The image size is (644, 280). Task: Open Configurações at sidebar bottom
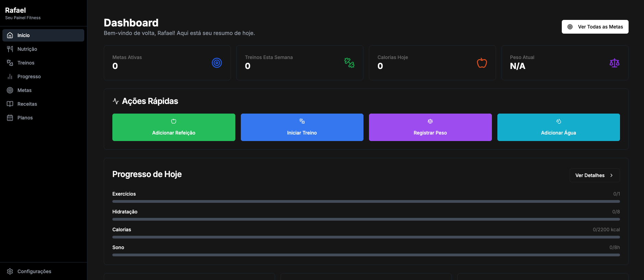point(43,271)
